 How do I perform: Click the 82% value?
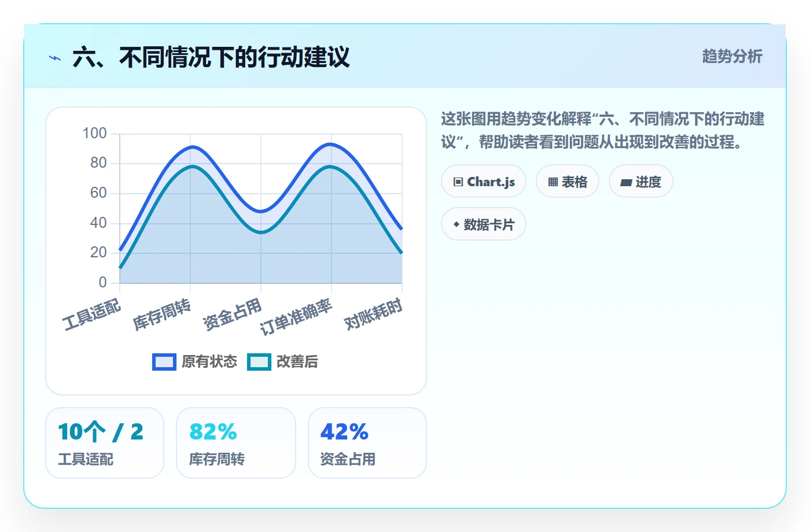(x=213, y=432)
